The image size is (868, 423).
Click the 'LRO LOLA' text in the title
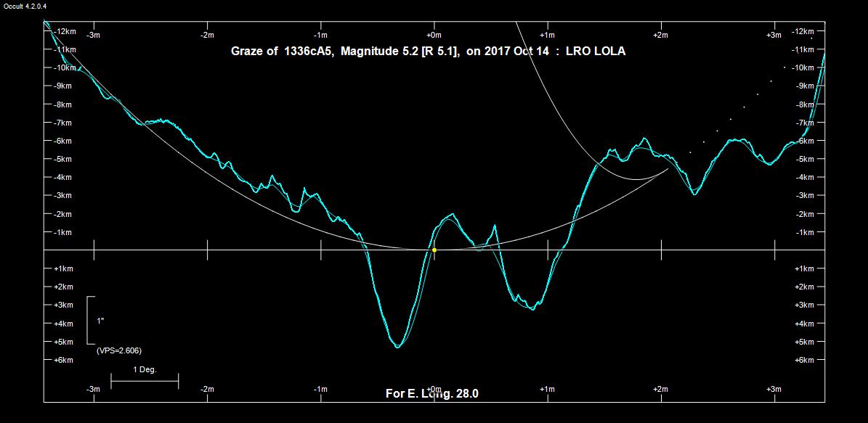click(x=595, y=52)
